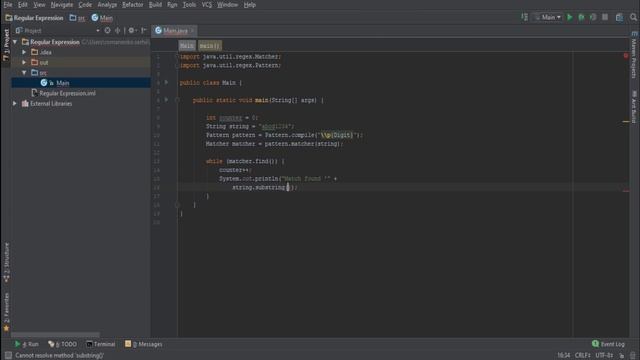Expand the .idea folder node
Screen dimensions: 640x360
24,52
